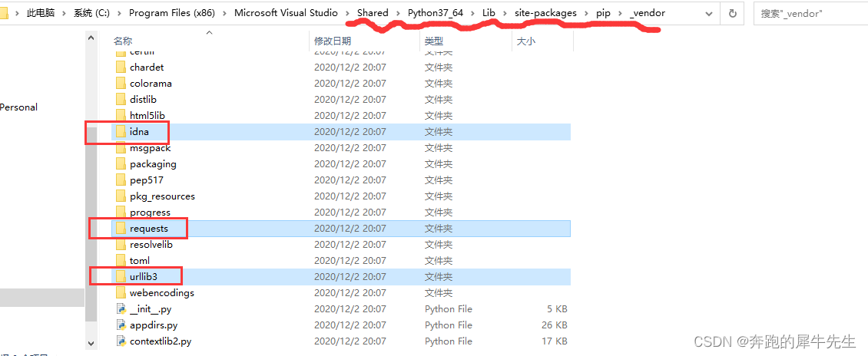Select the msgpack folder icon

point(121,148)
